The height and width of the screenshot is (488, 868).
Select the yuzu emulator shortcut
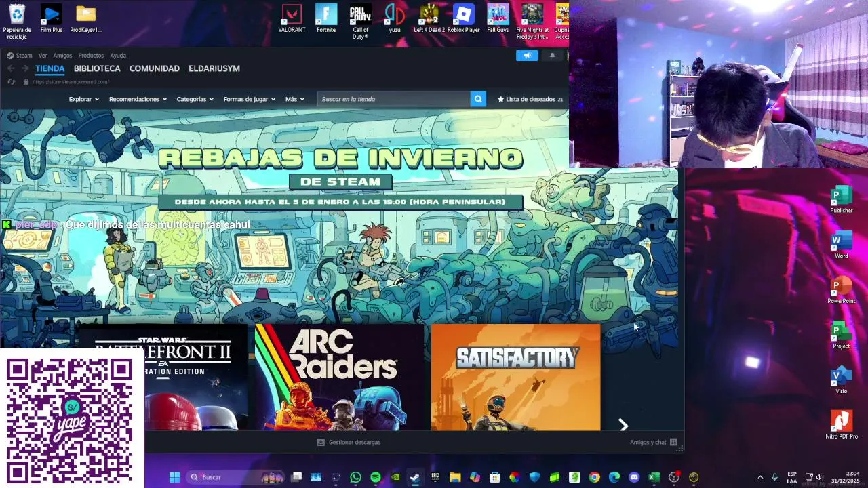[x=395, y=19]
